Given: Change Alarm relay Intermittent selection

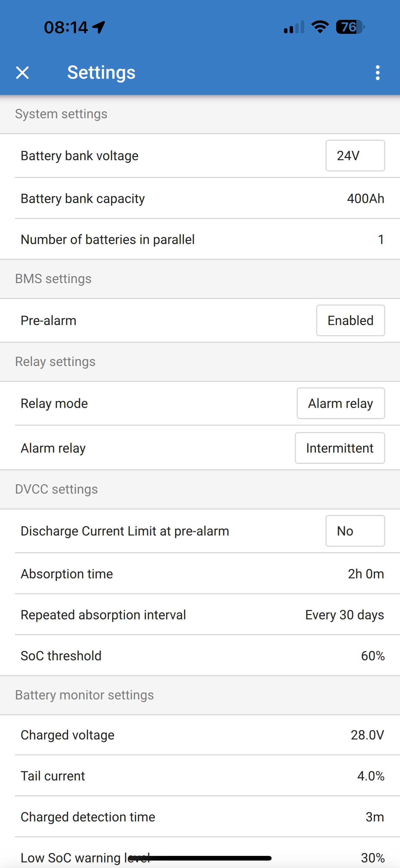Looking at the screenshot, I should 340,448.
